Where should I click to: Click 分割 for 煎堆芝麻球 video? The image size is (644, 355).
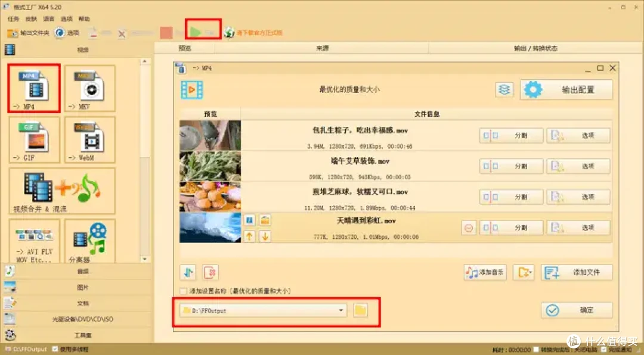tap(512, 197)
